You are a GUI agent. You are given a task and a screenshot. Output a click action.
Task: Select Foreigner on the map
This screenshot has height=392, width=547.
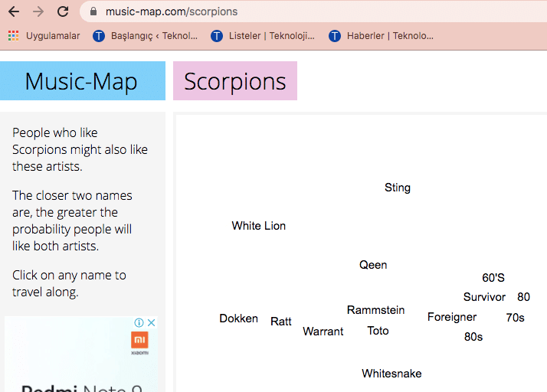tap(452, 317)
